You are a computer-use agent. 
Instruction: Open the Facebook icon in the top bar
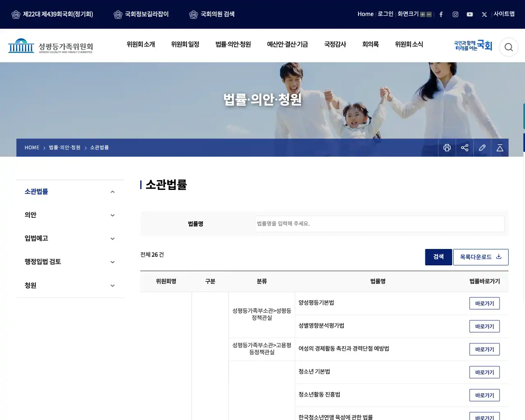click(x=441, y=14)
